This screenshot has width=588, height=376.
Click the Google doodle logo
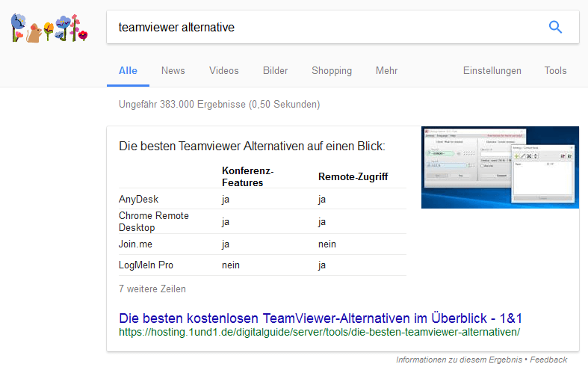[49, 28]
